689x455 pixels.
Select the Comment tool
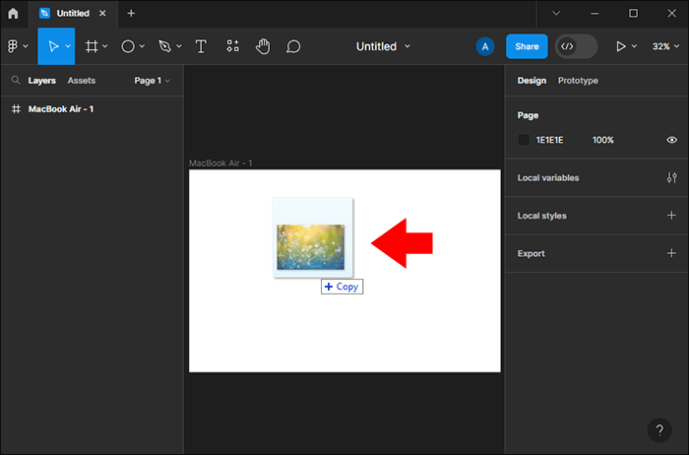(293, 46)
